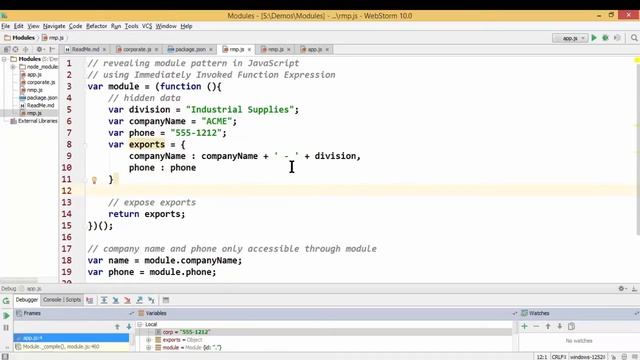Screen dimensions: 640x360
Task: Expand the module variable
Action: click(149, 348)
